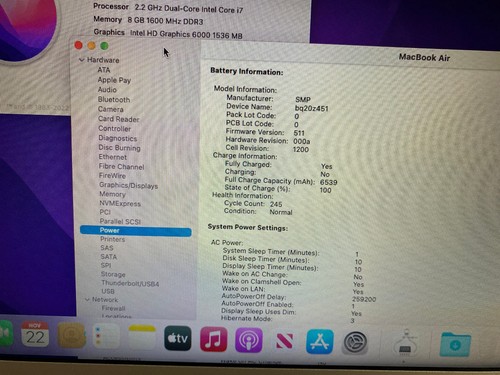The image size is (500, 375).
Task: Select Ethernet in the sidebar
Action: coord(113,157)
